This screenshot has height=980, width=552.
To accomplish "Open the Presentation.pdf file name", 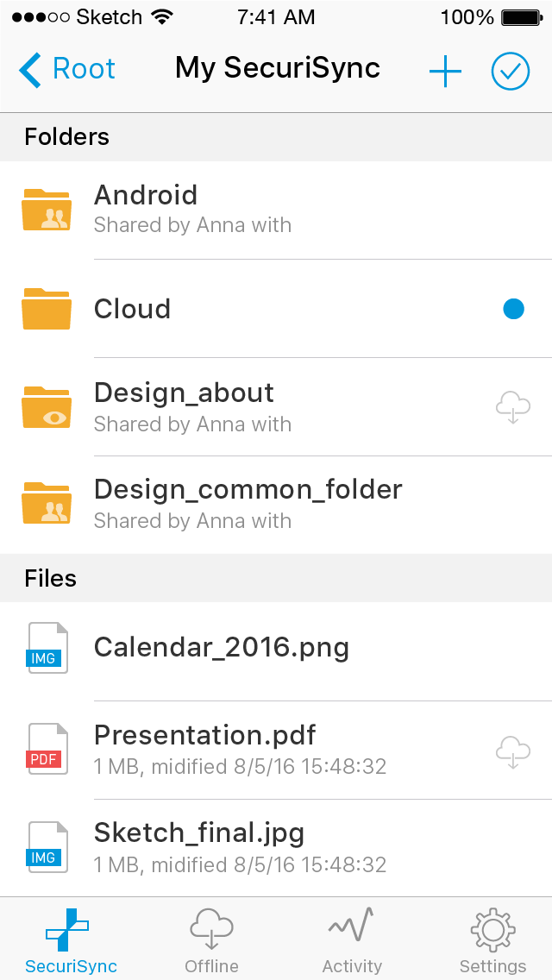I will [x=204, y=735].
